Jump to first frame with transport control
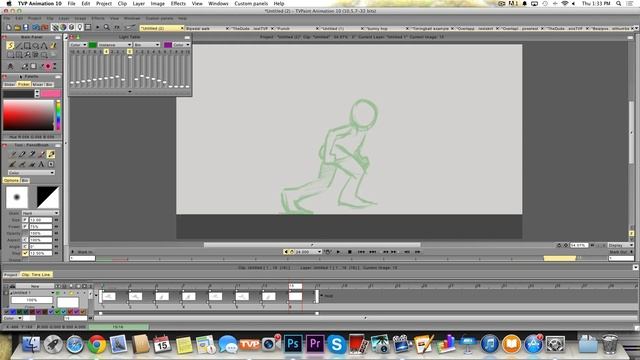Screen dimensions: 640x360 362,252
